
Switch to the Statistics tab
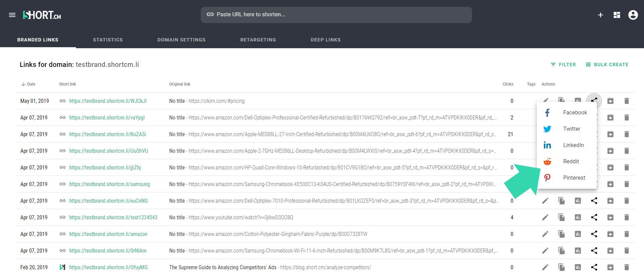(108, 40)
